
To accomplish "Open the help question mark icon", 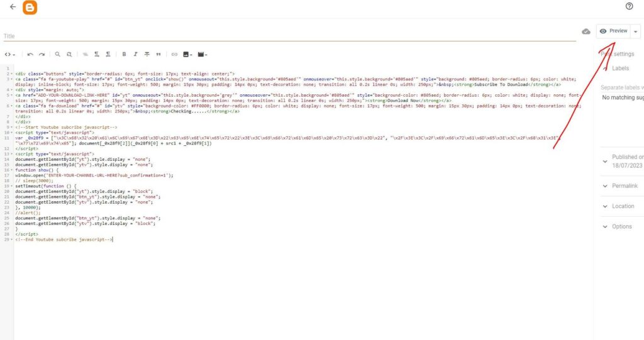I will click(629, 6).
